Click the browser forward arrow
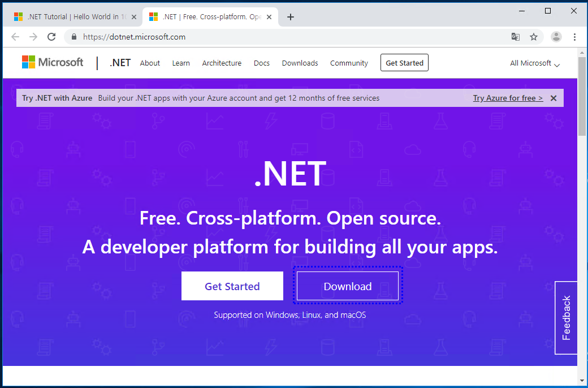588x388 pixels. [x=33, y=37]
